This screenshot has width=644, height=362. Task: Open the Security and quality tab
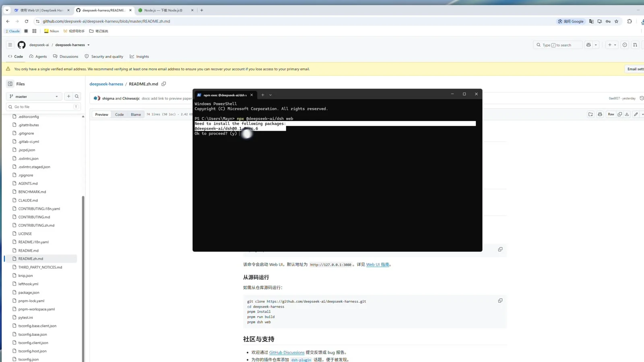[104, 56]
